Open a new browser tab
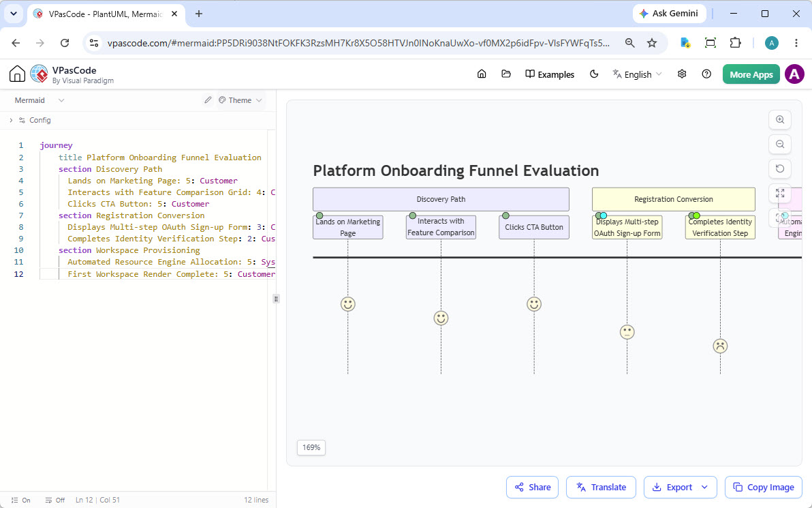This screenshot has height=508, width=812. [x=199, y=14]
